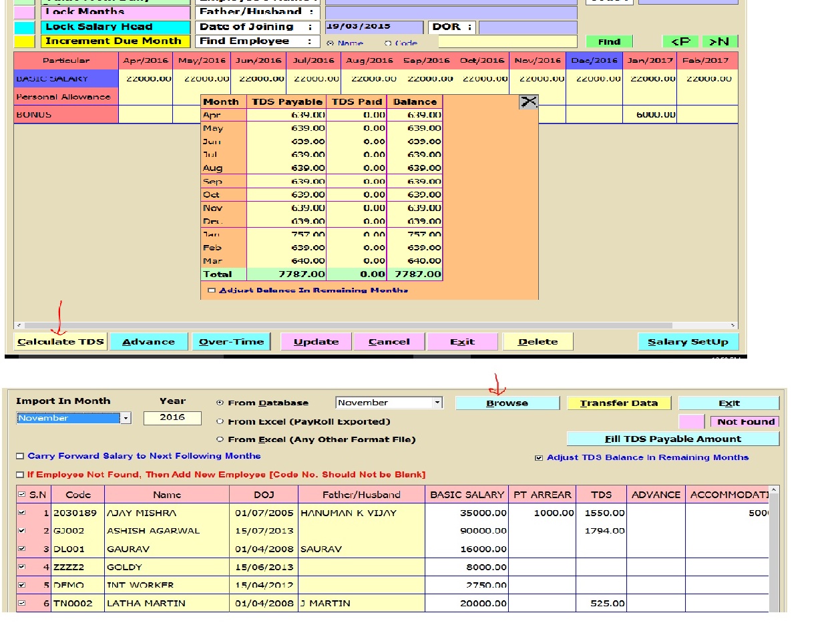Toggle Adjust Balance In Remaining Months in popup
The image size is (840, 635).
pyautogui.click(x=212, y=290)
